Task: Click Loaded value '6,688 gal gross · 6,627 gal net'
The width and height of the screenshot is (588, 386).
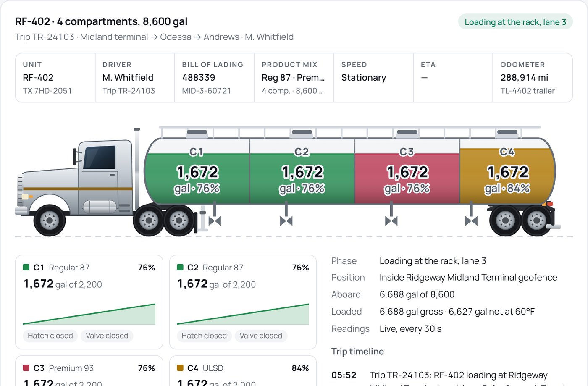Action: (457, 312)
